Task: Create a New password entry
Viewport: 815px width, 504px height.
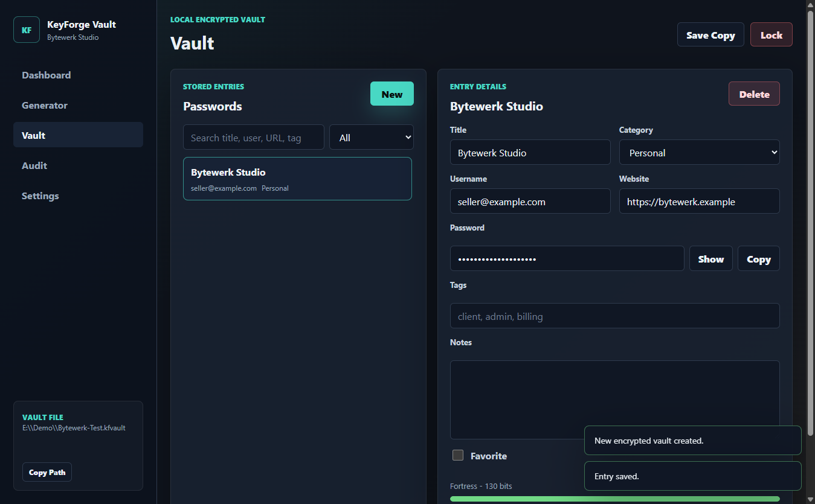Action: [x=392, y=94]
